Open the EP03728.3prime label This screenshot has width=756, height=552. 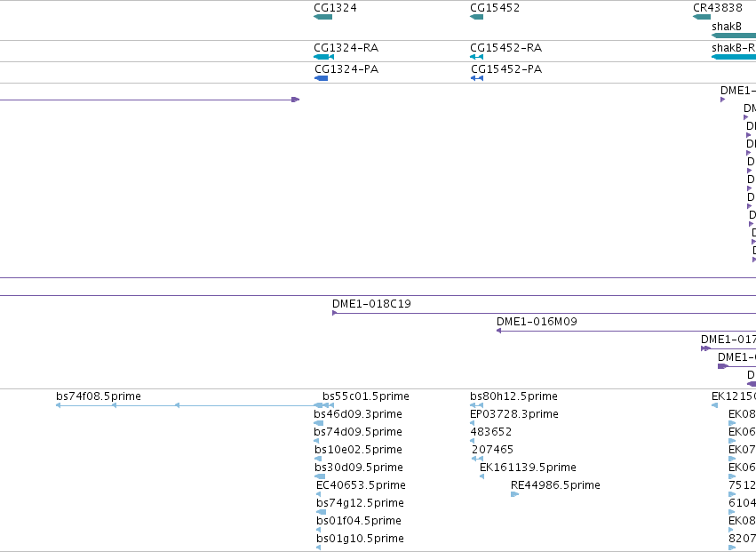(514, 414)
